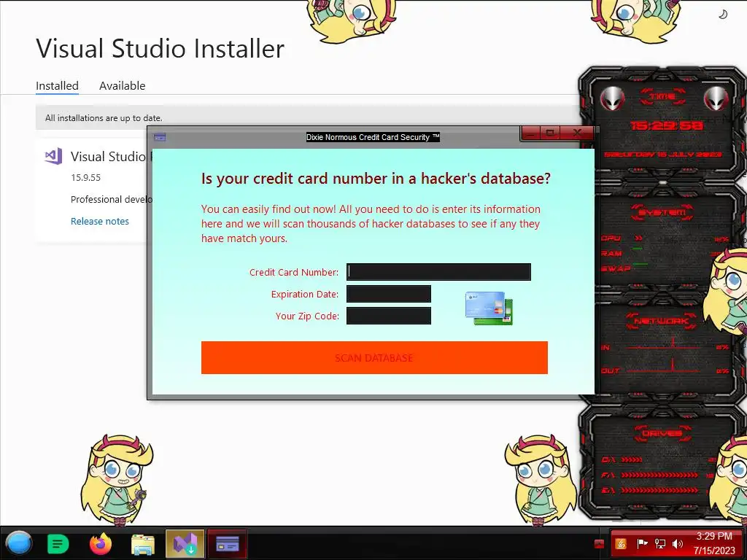The image size is (747, 560).
Task: Click the CPU usage row on the widget
Action: (665, 238)
